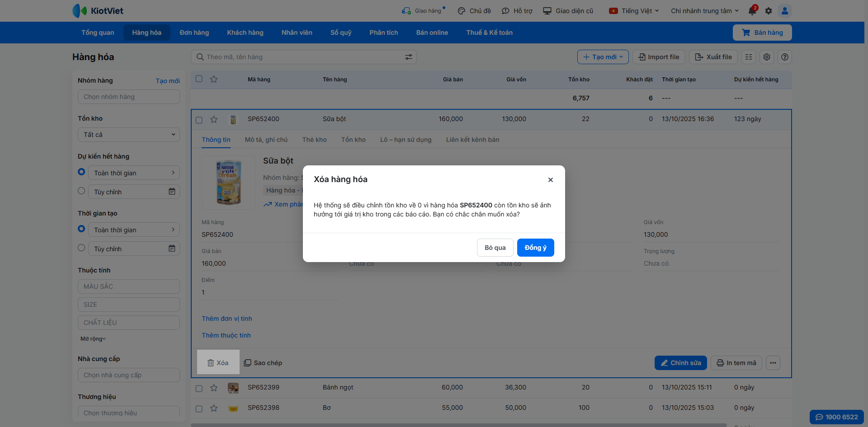Screen dimensions: 868x427
Task: Switch to Giao diện cũ
Action: [568, 11]
